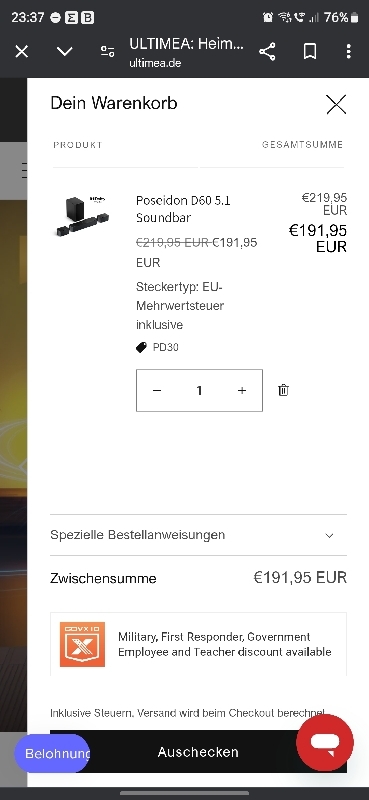
Task: Tap the soundbar product thumbnail
Action: (82, 215)
